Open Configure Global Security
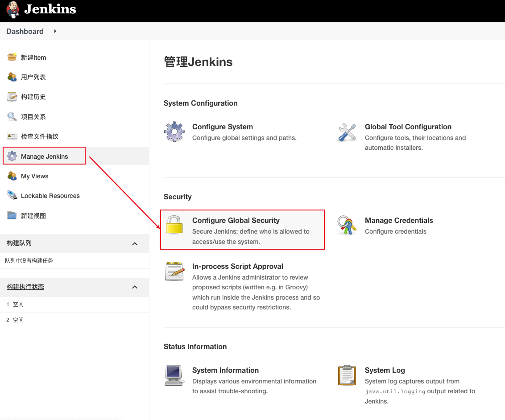The width and height of the screenshot is (505, 420). (236, 220)
